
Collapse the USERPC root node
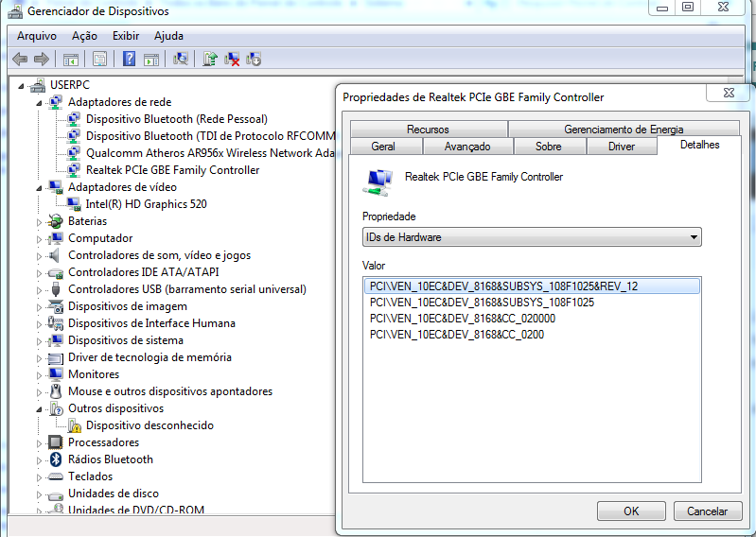pos(21,86)
